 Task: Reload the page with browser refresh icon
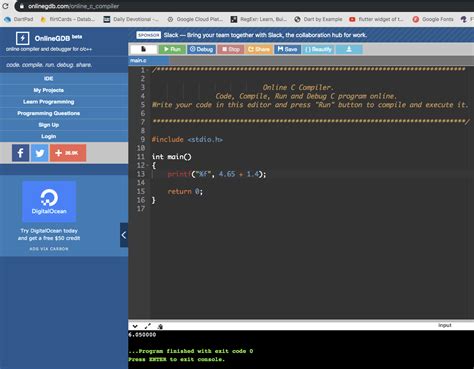click(x=5, y=6)
